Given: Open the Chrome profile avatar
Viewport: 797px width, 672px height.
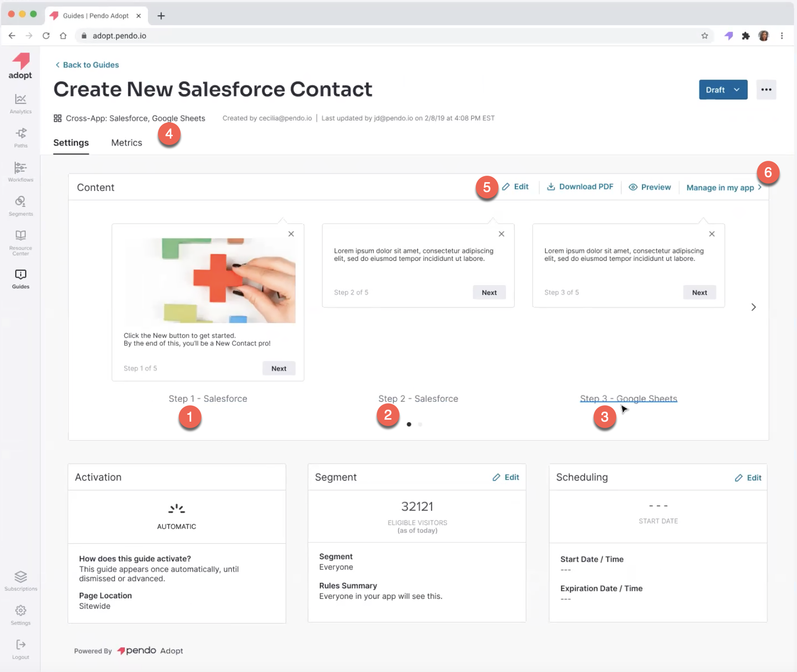Looking at the screenshot, I should (763, 36).
